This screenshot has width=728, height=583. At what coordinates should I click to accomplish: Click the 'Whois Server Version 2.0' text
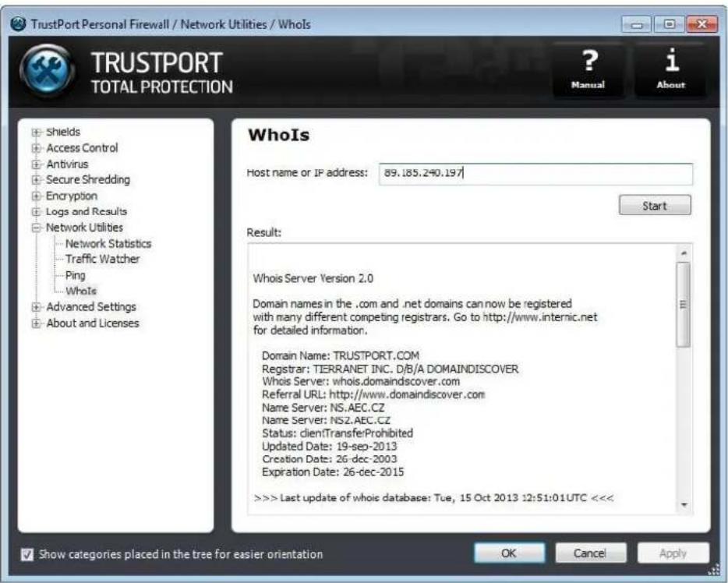pos(313,278)
